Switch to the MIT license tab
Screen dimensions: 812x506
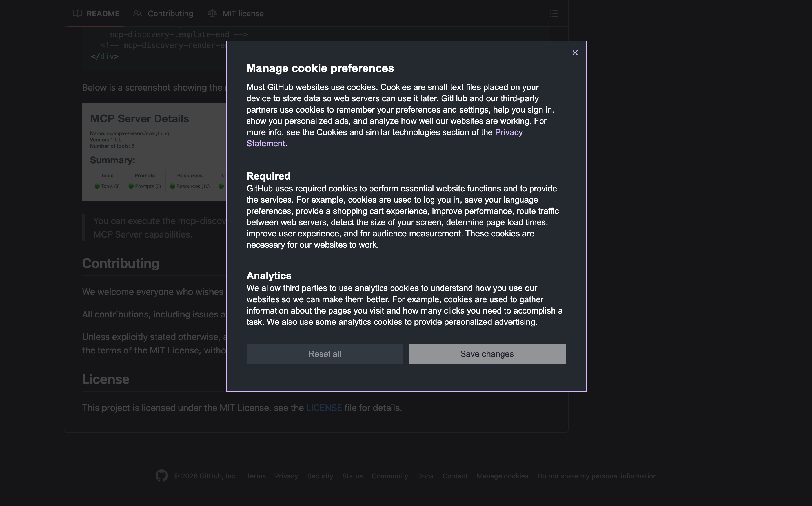(243, 14)
